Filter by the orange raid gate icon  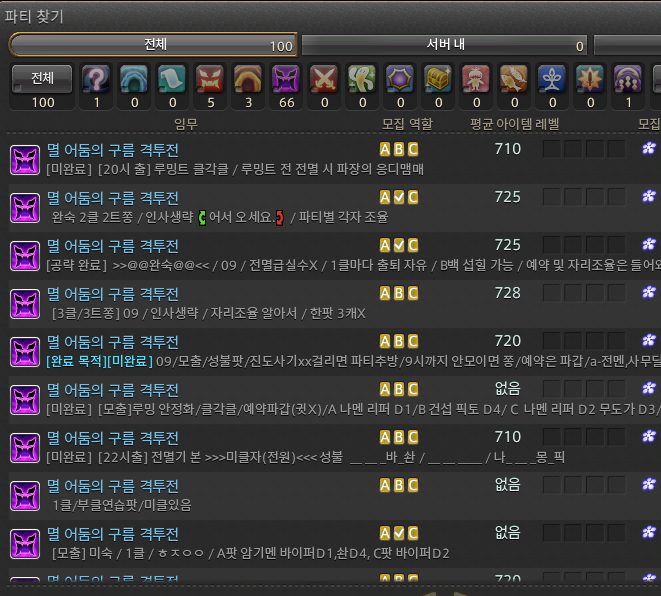(x=248, y=78)
